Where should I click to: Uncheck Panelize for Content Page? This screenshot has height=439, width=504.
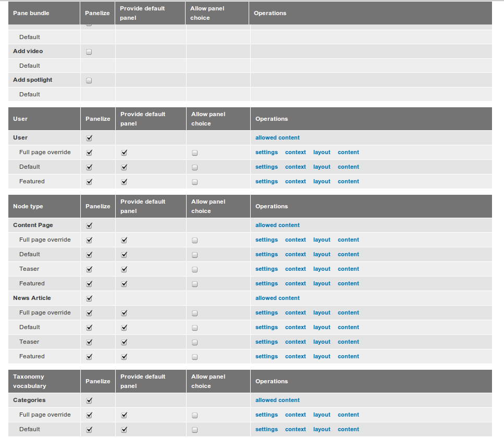[x=89, y=225]
